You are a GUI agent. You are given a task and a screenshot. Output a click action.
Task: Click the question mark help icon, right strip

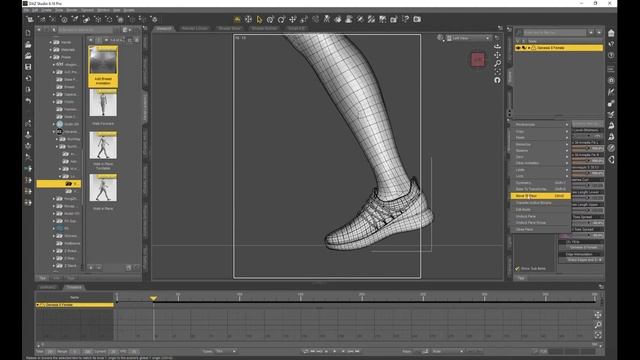point(611,55)
